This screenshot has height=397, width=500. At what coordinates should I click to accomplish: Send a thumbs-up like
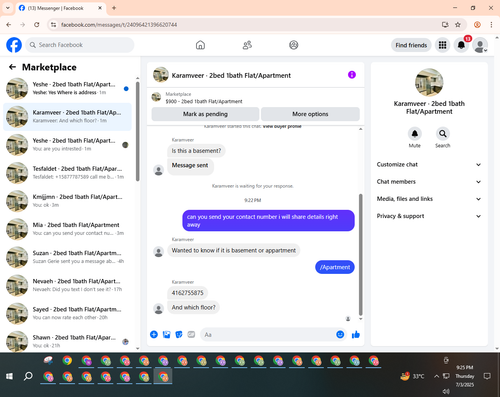point(356,334)
